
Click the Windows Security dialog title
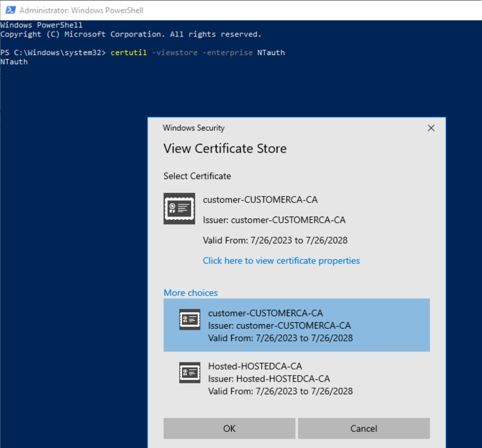tap(193, 128)
